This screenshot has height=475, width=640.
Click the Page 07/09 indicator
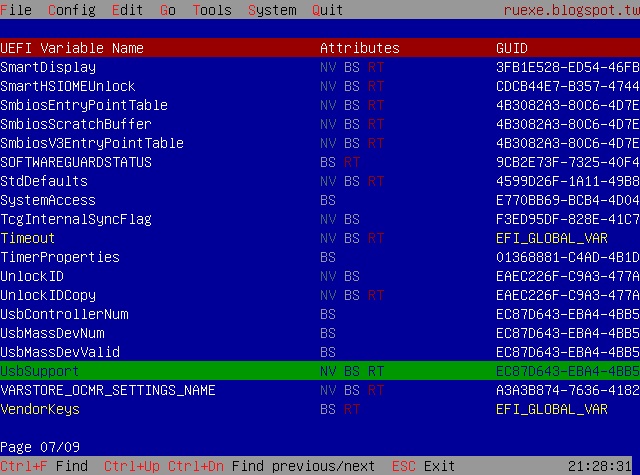tap(40, 447)
